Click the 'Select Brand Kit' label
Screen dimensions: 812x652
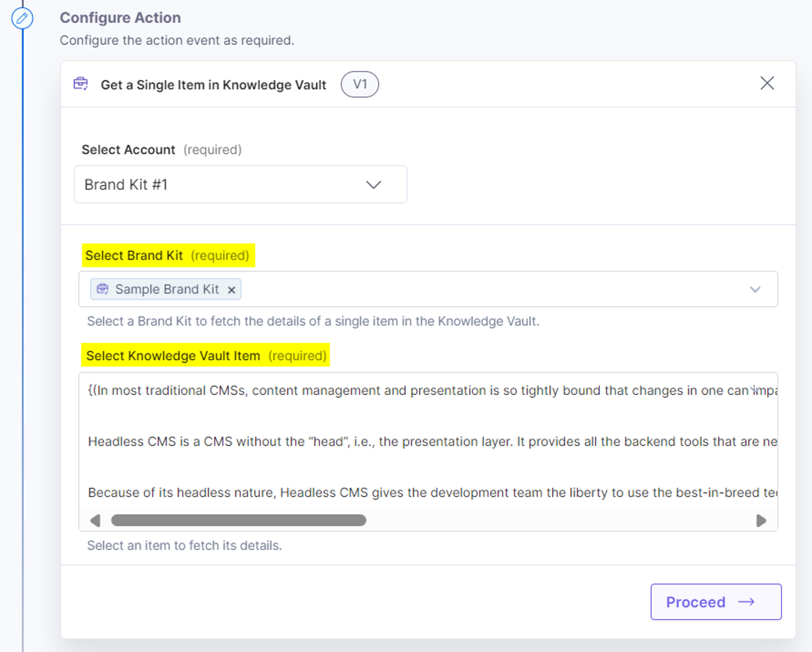click(134, 255)
